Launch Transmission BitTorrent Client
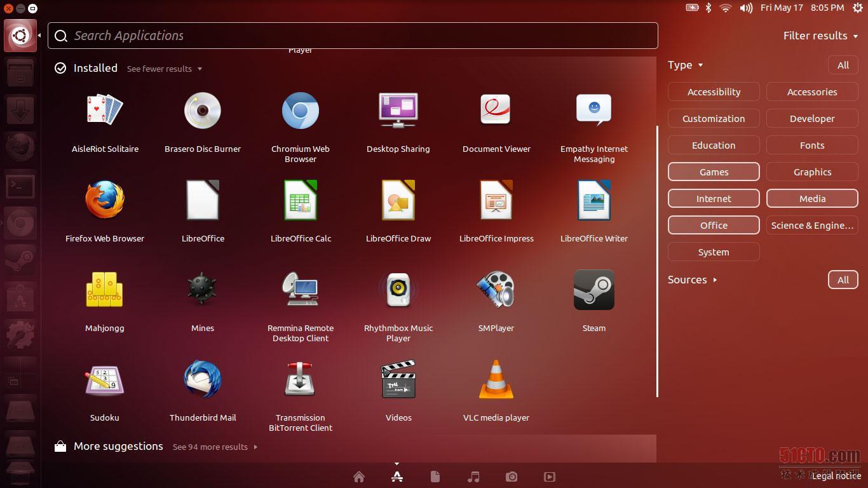Viewport: 868px width, 488px height. (301, 379)
